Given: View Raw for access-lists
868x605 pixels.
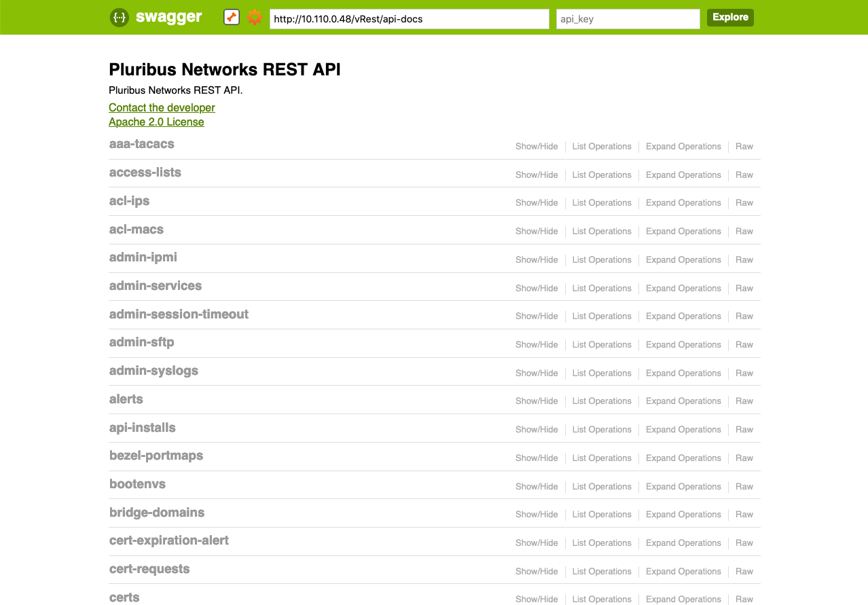Looking at the screenshot, I should click(x=744, y=175).
